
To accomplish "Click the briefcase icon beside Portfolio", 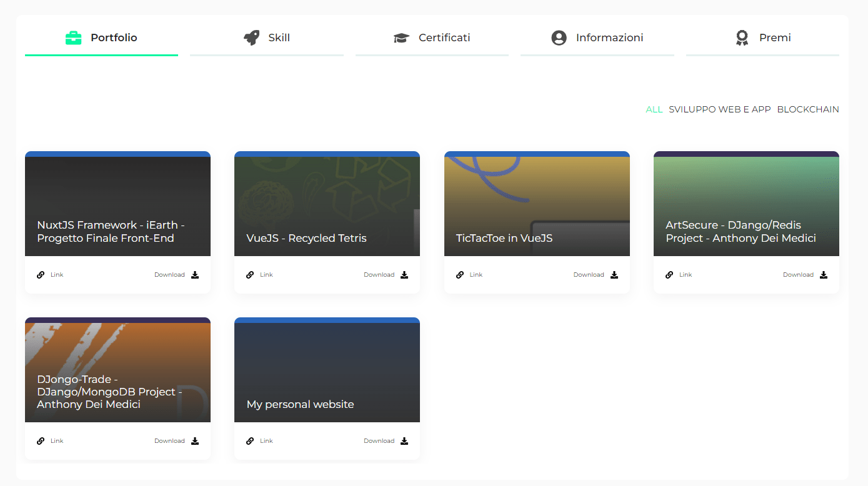I will (x=73, y=38).
